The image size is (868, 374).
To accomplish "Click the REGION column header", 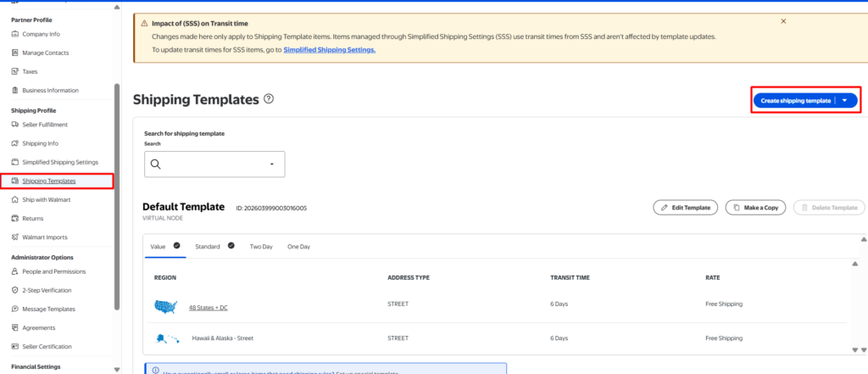I will click(x=165, y=277).
